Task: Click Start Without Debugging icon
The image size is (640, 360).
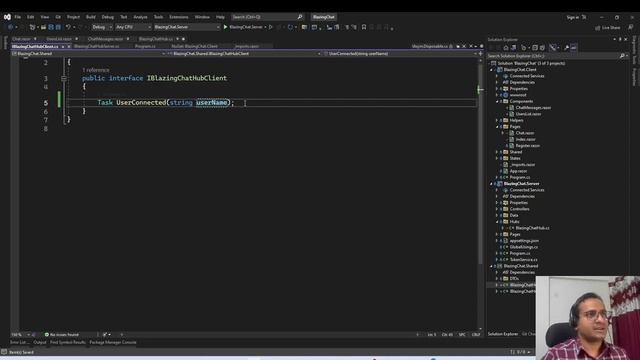Action: (x=271, y=27)
